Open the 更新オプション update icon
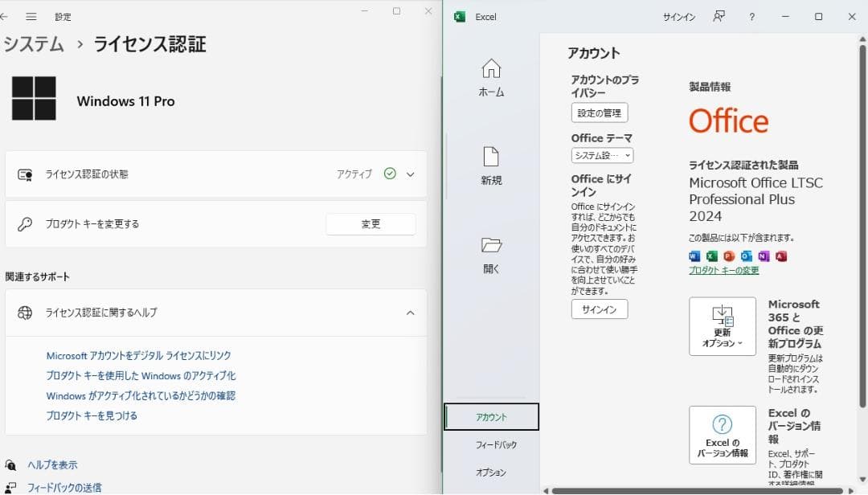This screenshot has height=495, width=868. coord(722,325)
